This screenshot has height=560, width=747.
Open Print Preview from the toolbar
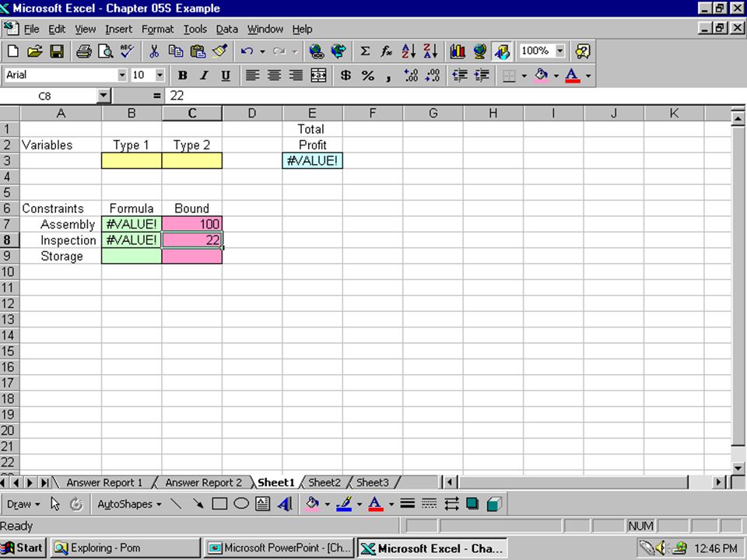coord(105,51)
